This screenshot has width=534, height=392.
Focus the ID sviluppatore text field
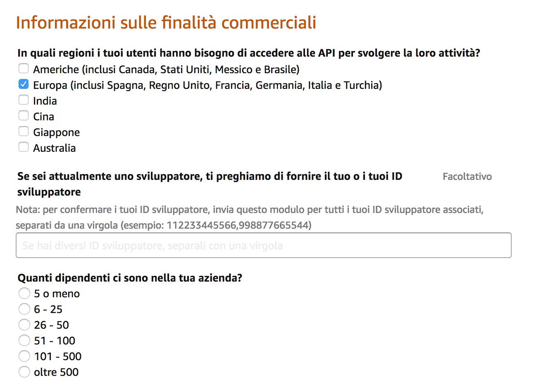(264, 245)
